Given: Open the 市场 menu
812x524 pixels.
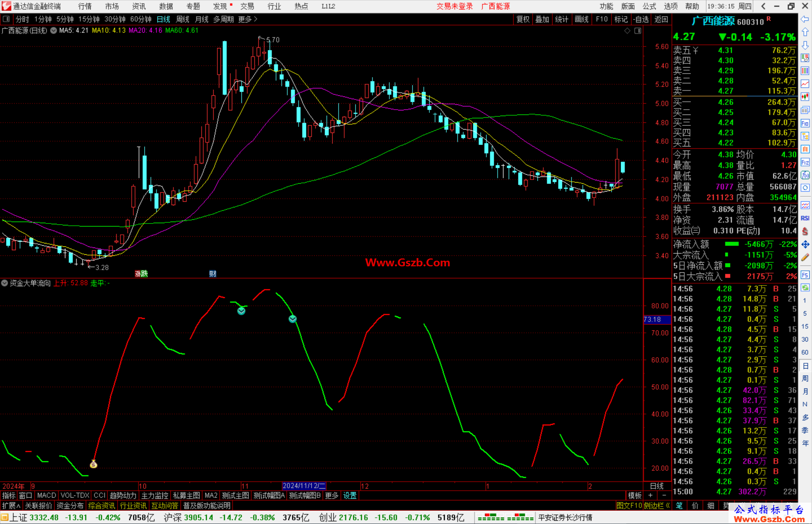Looking at the screenshot, I should [x=112, y=6].
